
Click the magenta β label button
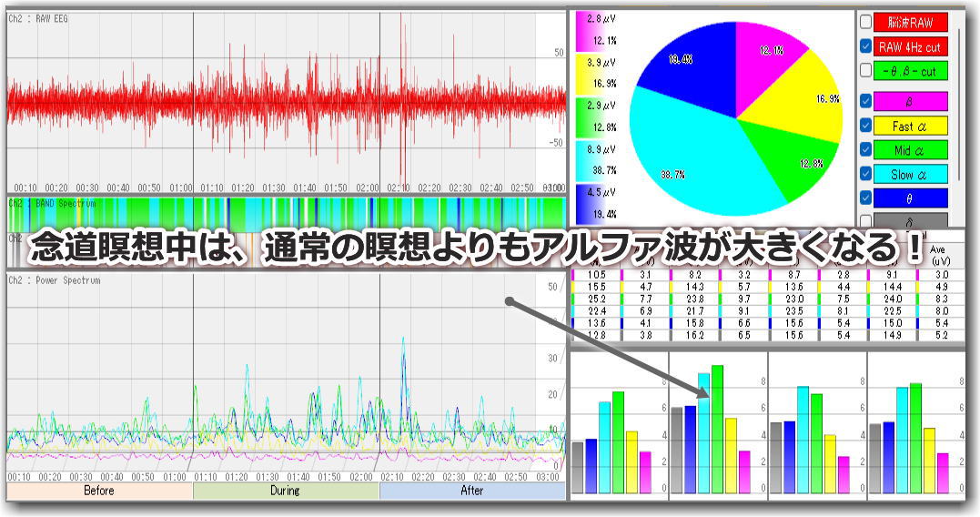910,101
